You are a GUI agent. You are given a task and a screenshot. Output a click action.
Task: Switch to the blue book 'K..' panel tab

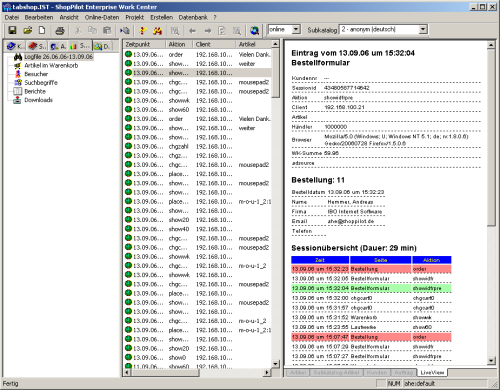click(15, 46)
